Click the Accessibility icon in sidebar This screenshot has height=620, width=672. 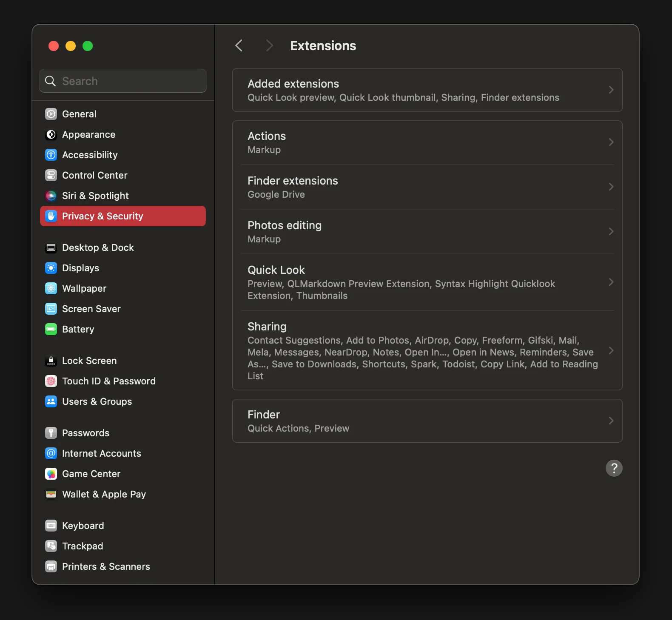tap(51, 155)
